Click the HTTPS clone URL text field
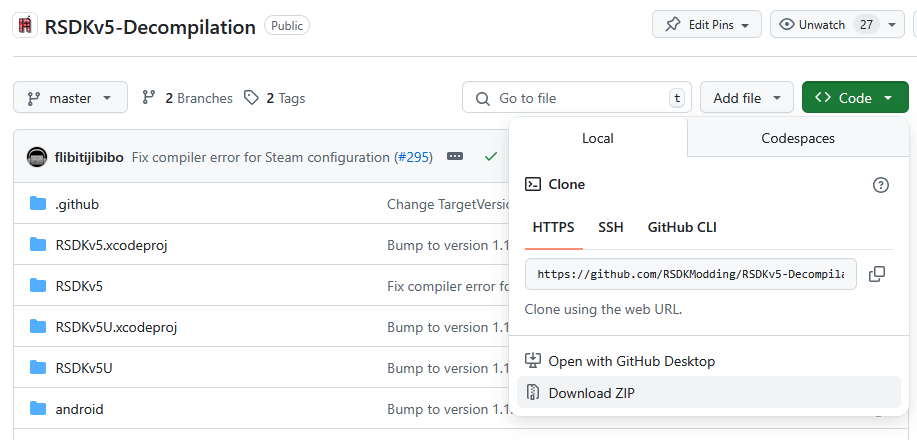This screenshot has height=440, width=917. (x=691, y=274)
